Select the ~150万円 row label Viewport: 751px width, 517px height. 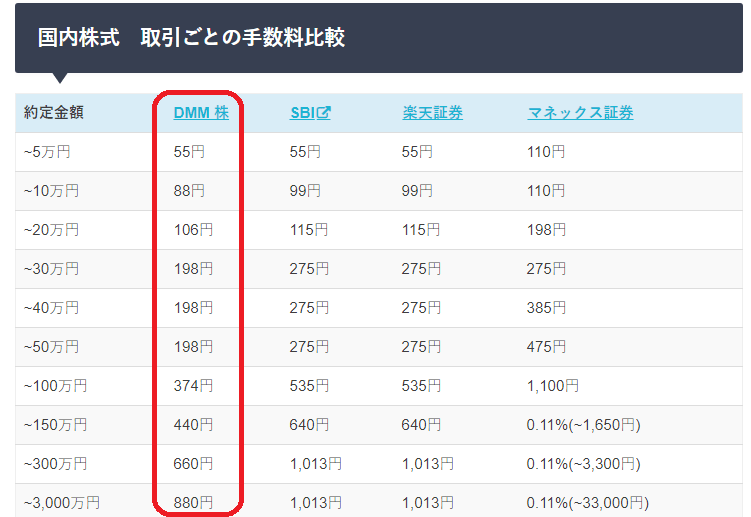pos(56,425)
